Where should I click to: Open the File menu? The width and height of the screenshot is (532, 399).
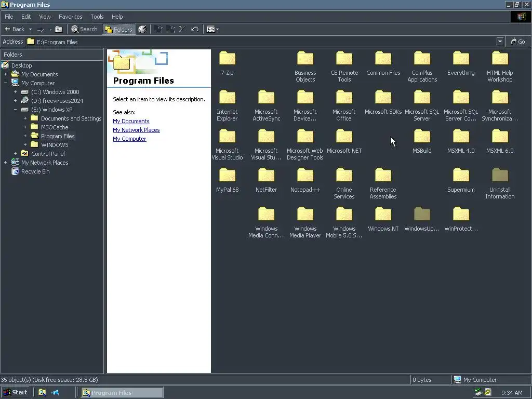pyautogui.click(x=9, y=17)
